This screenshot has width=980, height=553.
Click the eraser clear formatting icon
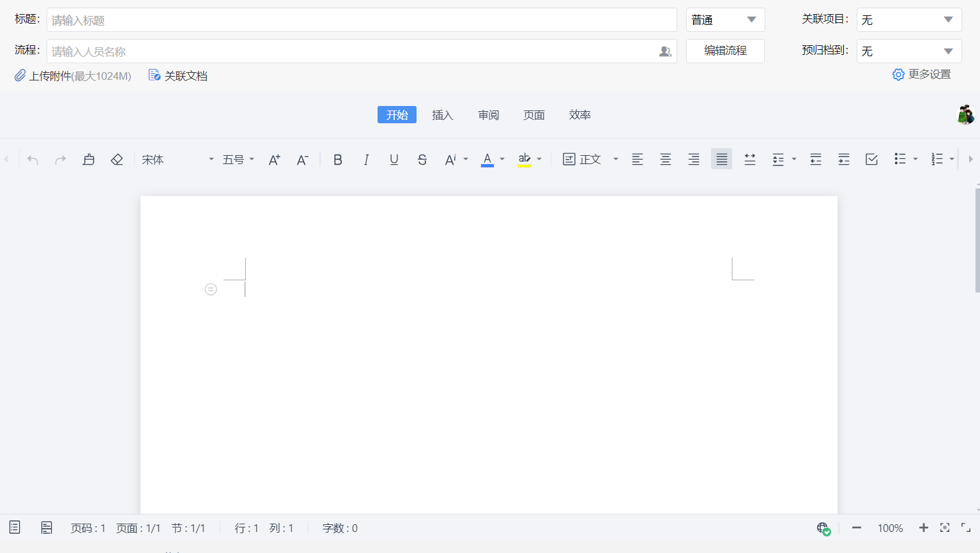click(117, 160)
